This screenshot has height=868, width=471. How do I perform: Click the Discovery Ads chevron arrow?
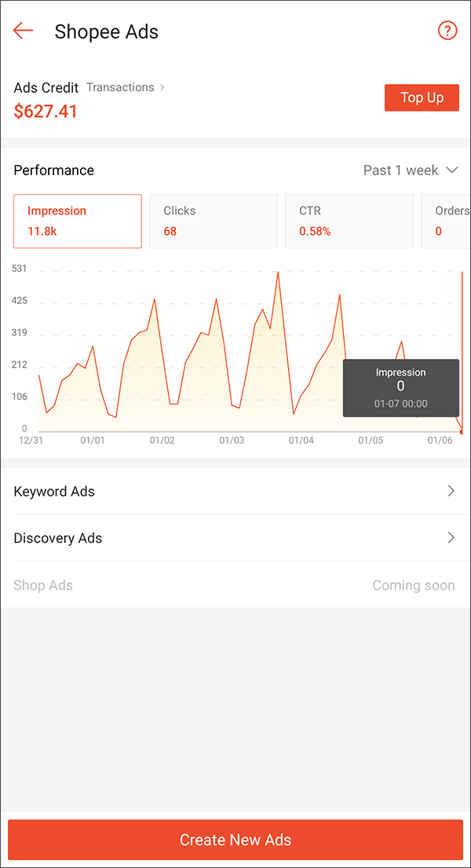click(x=451, y=537)
